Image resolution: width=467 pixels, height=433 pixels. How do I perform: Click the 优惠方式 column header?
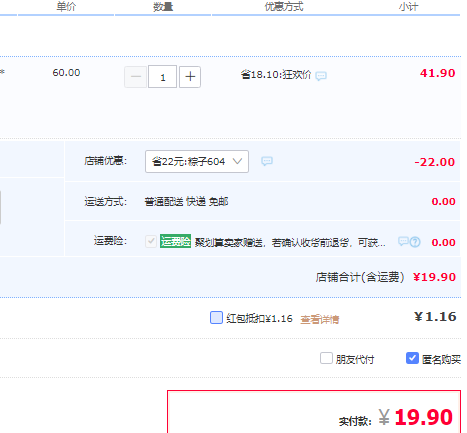[x=284, y=6]
